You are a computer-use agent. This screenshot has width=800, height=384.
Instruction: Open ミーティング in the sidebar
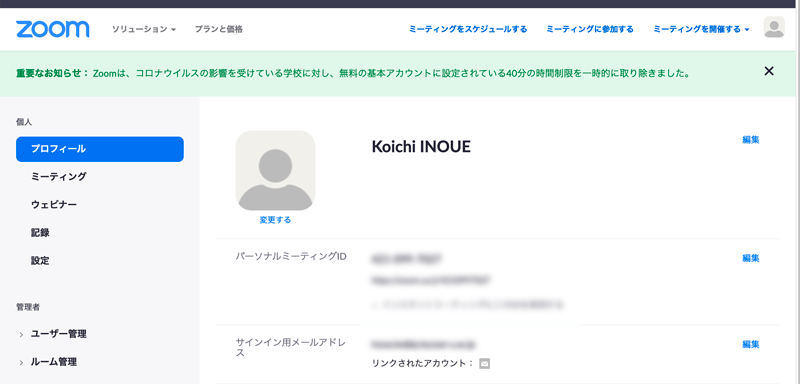tap(59, 176)
